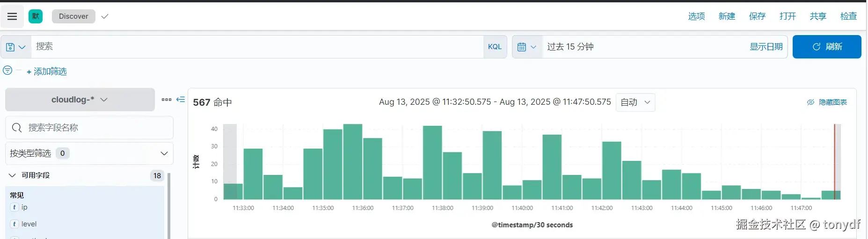Click the calendar quick-select icon

tap(527, 47)
